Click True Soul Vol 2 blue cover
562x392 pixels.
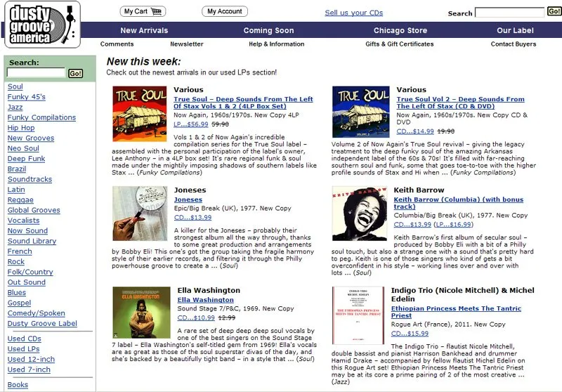pyautogui.click(x=361, y=112)
